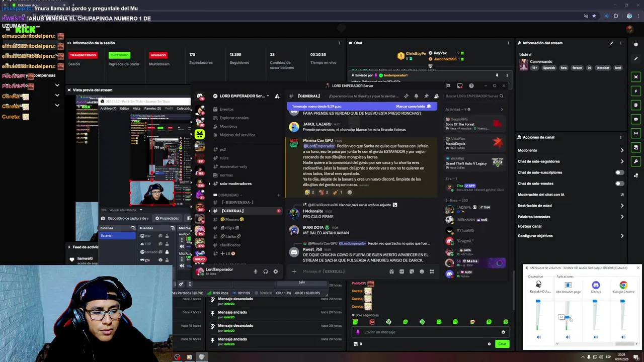
Task: Toggle Chat de solo-suscriptores switch
Action: (x=620, y=172)
